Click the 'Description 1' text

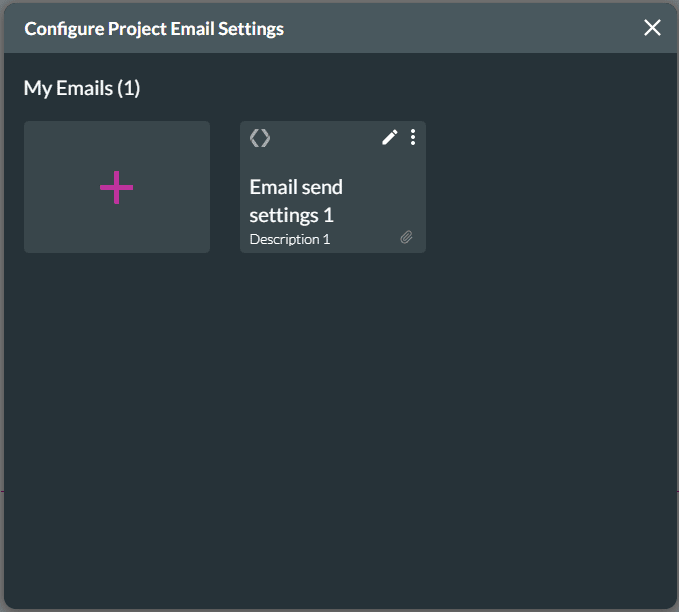point(290,239)
